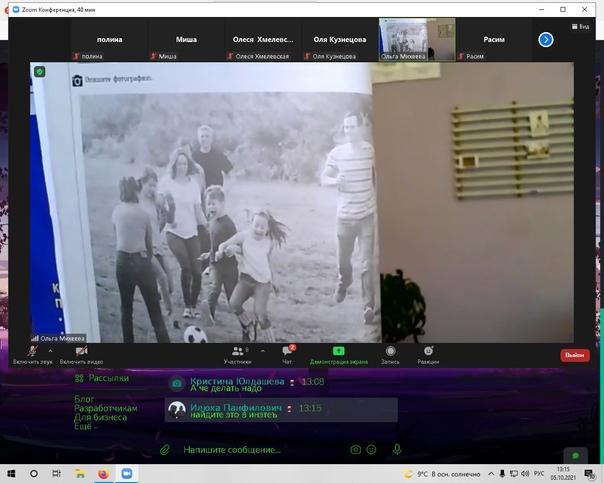
Task: Click the green chat bubble icon bottom right
Action: 575,456
